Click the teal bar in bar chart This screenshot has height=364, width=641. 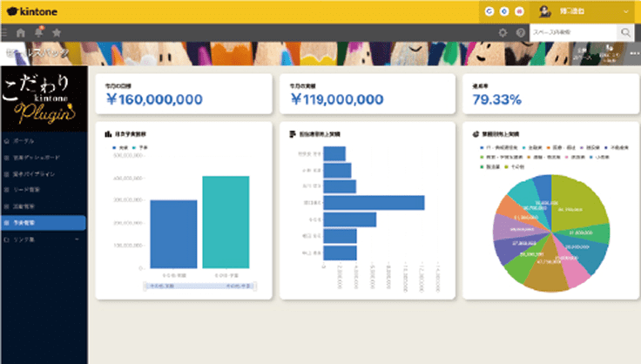(x=226, y=222)
